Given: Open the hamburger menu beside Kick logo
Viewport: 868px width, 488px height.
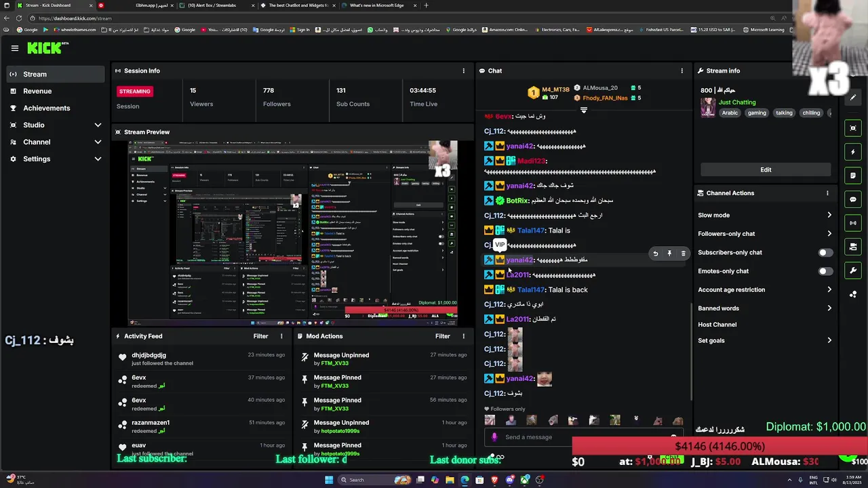Looking at the screenshot, I should pyautogui.click(x=14, y=48).
